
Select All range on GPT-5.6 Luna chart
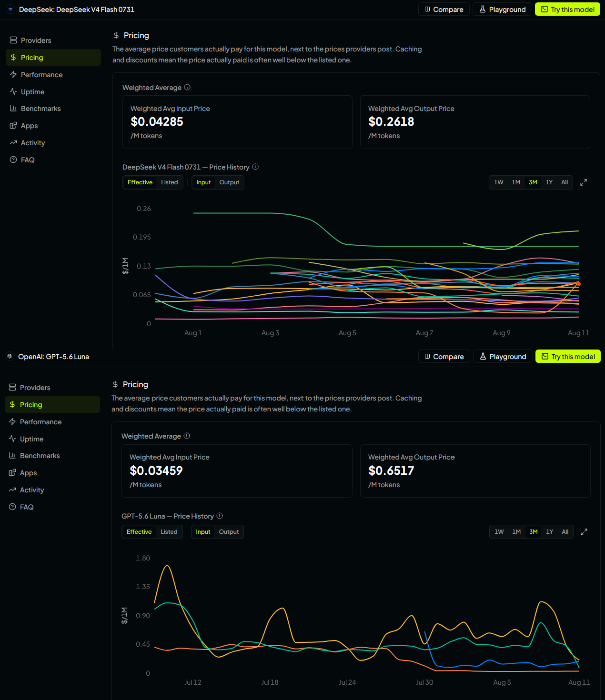pyautogui.click(x=565, y=532)
